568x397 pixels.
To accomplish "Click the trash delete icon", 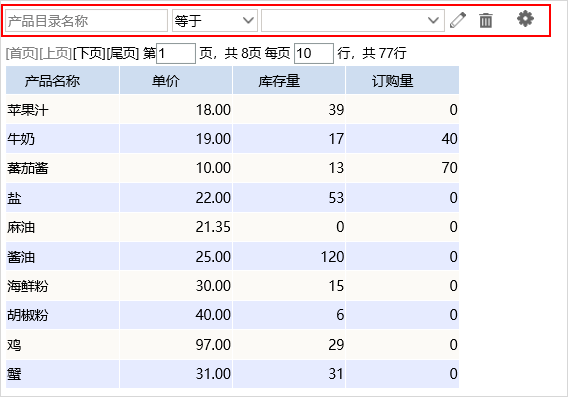I will 486,20.
